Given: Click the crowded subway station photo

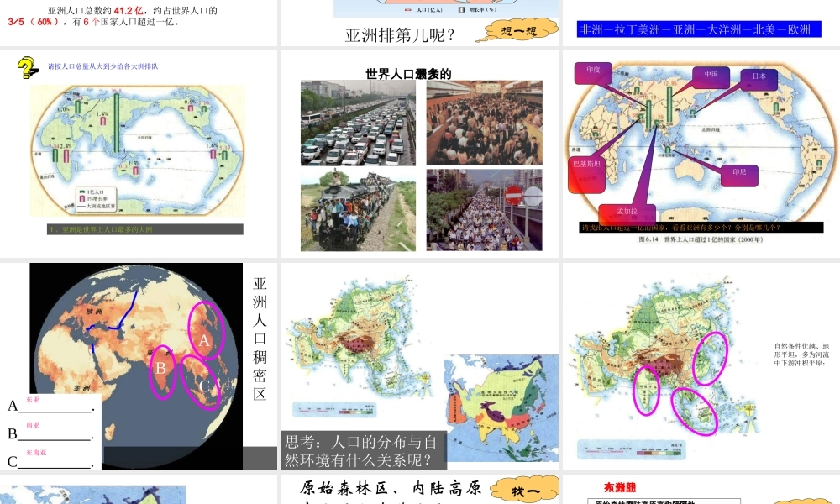Looking at the screenshot, I should pyautogui.click(x=485, y=123).
